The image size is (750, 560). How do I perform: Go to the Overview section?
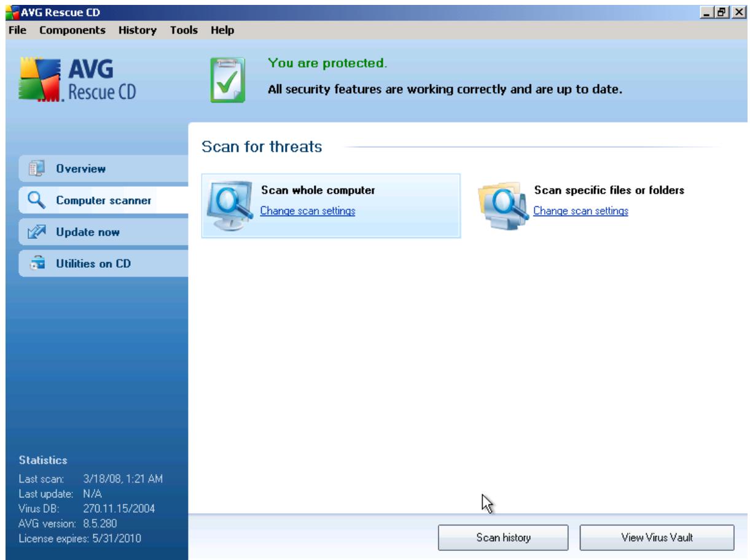tap(103, 168)
